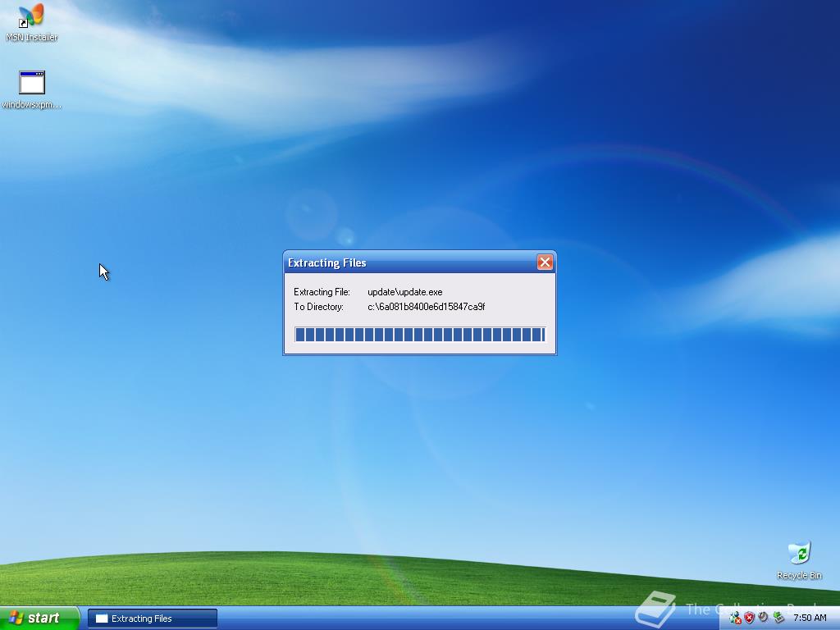Click the MSN Installer label text
Image resolution: width=840 pixels, height=630 pixels.
[30, 36]
